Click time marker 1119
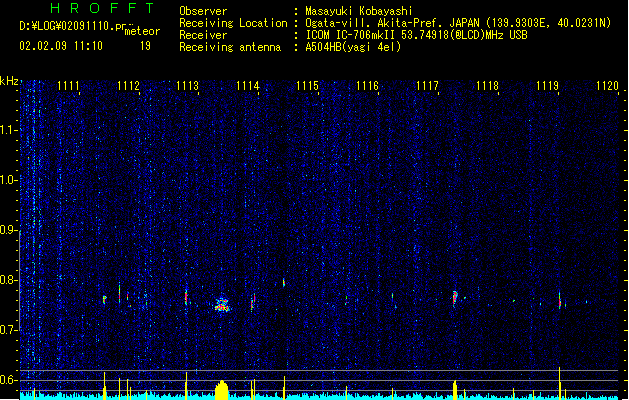Screen dimensions: 629x400 [x=548, y=86]
